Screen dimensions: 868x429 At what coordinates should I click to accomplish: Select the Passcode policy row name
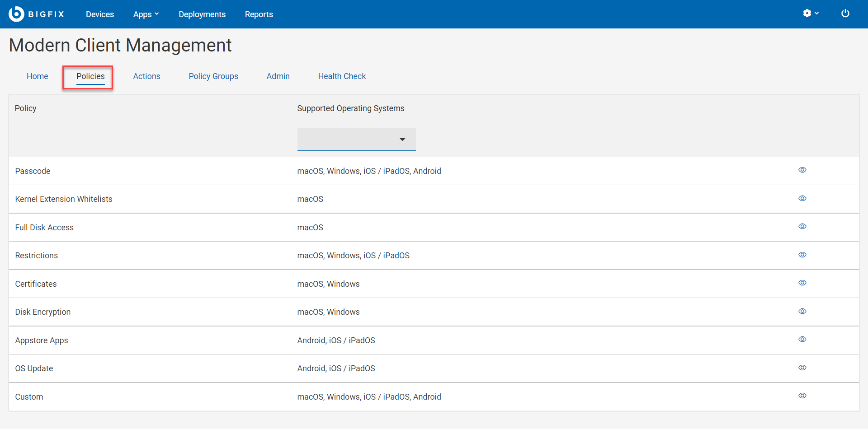(33, 171)
